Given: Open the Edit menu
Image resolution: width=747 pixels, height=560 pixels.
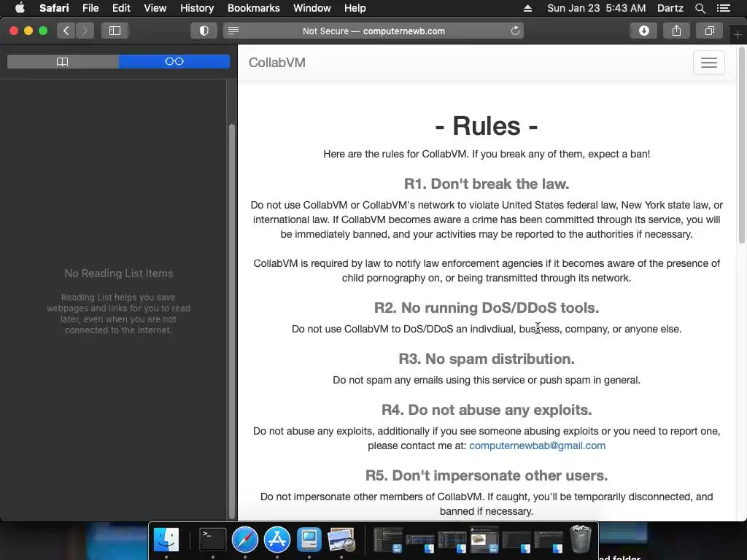Looking at the screenshot, I should point(121,8).
